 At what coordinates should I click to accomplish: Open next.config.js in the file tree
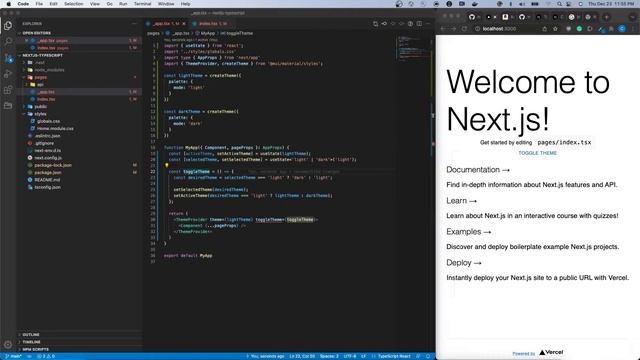[48, 158]
